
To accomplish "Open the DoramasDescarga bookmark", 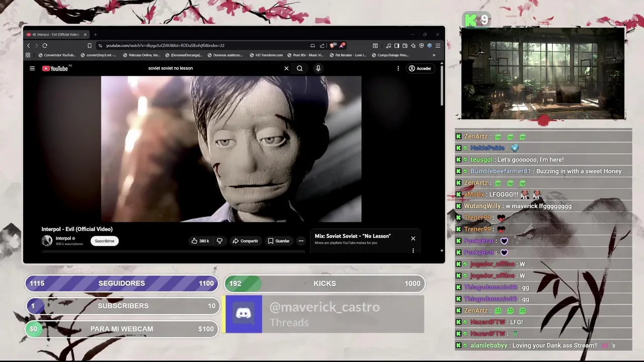I will [x=184, y=55].
